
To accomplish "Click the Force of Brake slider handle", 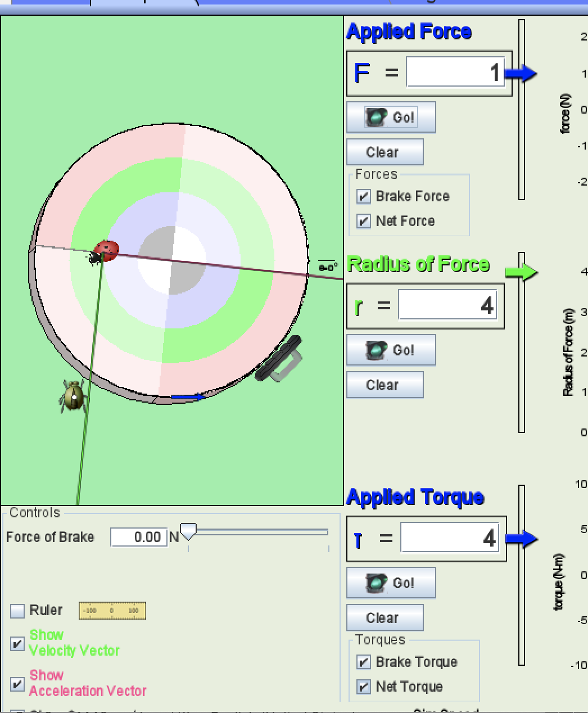I will [188, 531].
